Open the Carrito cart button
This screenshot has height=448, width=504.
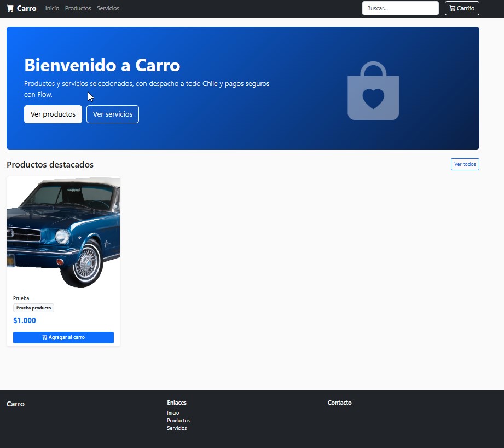[462, 8]
